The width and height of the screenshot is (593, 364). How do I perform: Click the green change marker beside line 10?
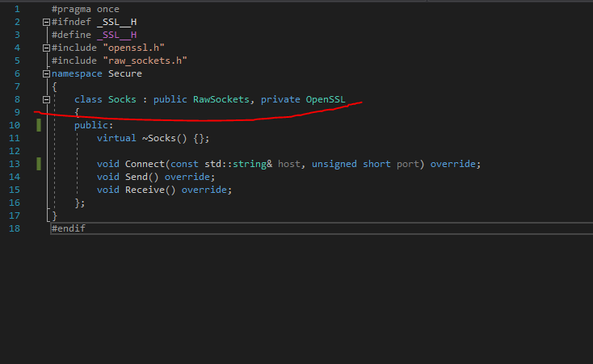(x=39, y=125)
